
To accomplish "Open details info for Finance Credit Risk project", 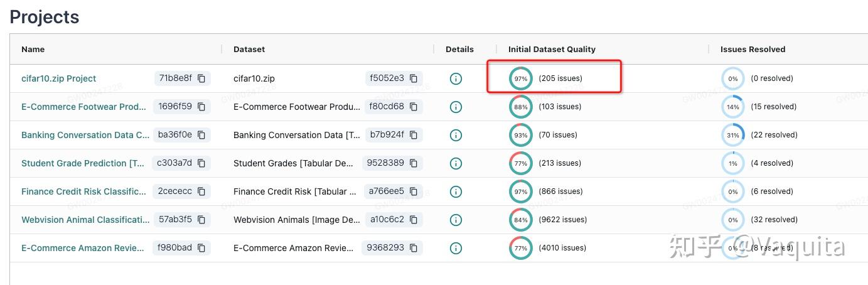I will [x=456, y=191].
